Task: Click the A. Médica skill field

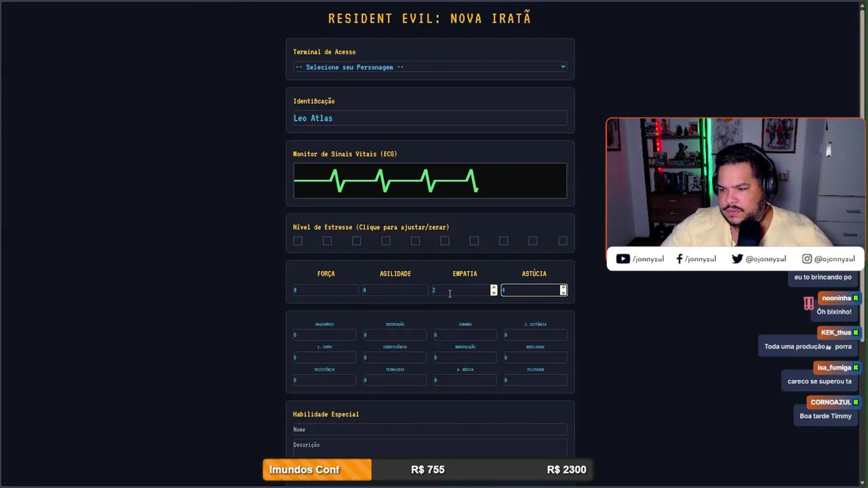Action: [465, 380]
